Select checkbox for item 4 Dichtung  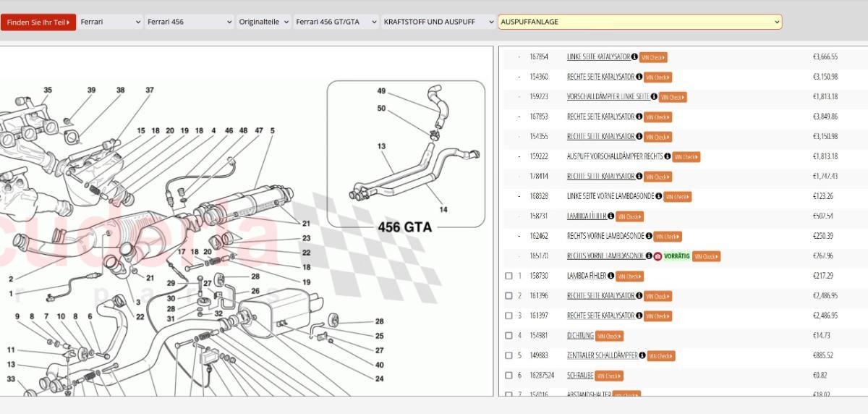point(509,336)
